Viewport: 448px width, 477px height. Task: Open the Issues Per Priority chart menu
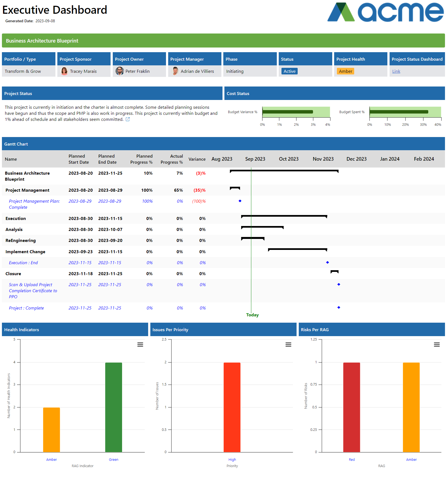tap(288, 344)
